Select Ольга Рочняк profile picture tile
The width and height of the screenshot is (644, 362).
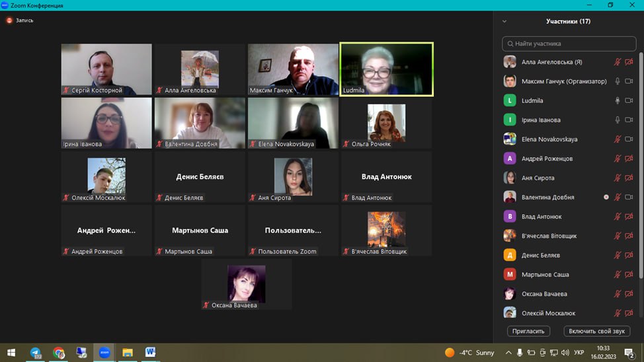[387, 123]
